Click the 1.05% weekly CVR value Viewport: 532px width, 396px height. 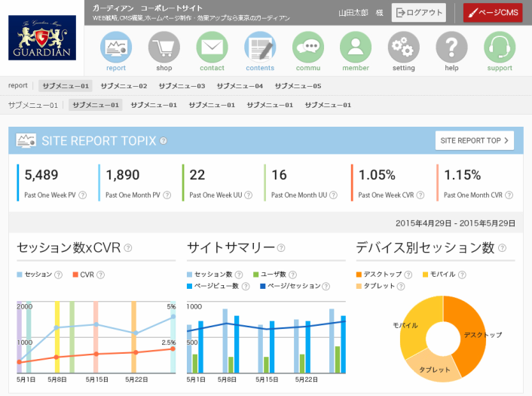pyautogui.click(x=377, y=175)
